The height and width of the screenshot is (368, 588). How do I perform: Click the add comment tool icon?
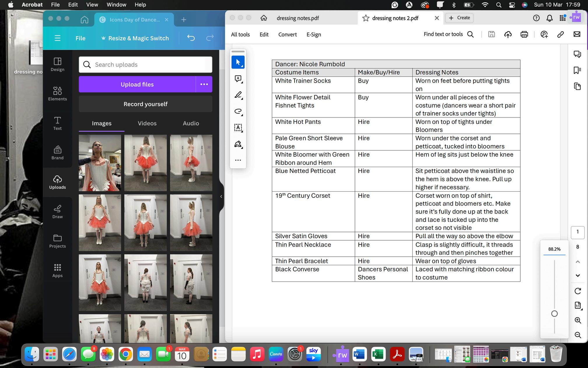238,79
